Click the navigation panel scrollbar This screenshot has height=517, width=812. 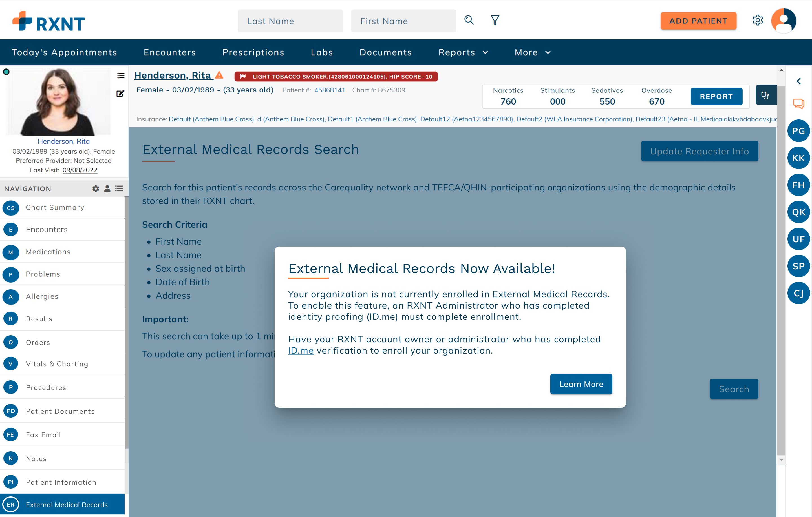[127, 322]
